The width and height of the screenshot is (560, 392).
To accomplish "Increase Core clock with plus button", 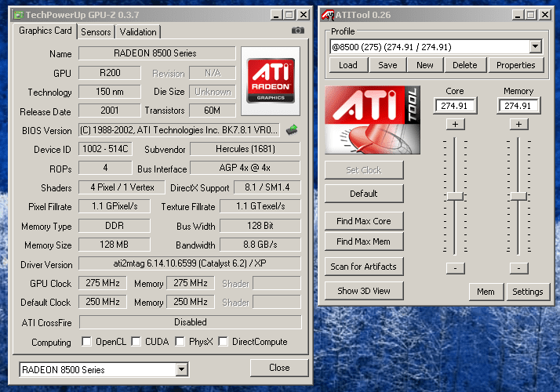I will point(456,124).
